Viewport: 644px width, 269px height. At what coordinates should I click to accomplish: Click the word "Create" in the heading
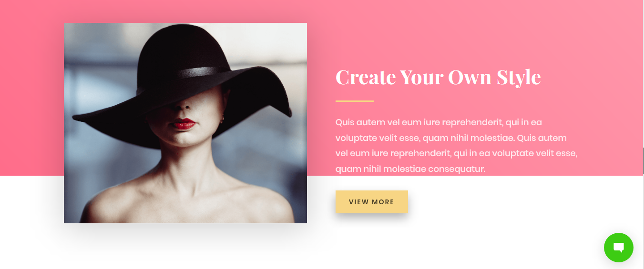[366, 77]
